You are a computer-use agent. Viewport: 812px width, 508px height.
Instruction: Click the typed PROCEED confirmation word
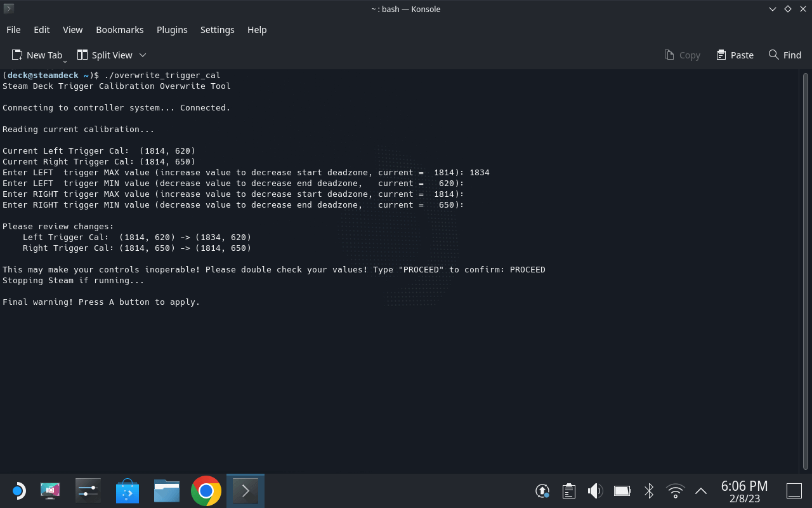coord(528,270)
